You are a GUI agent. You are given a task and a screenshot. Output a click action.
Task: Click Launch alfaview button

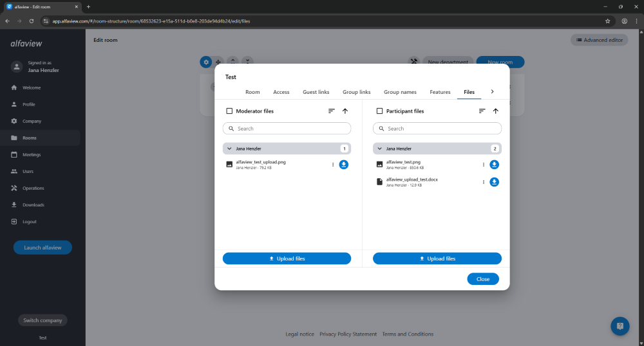[x=43, y=248]
